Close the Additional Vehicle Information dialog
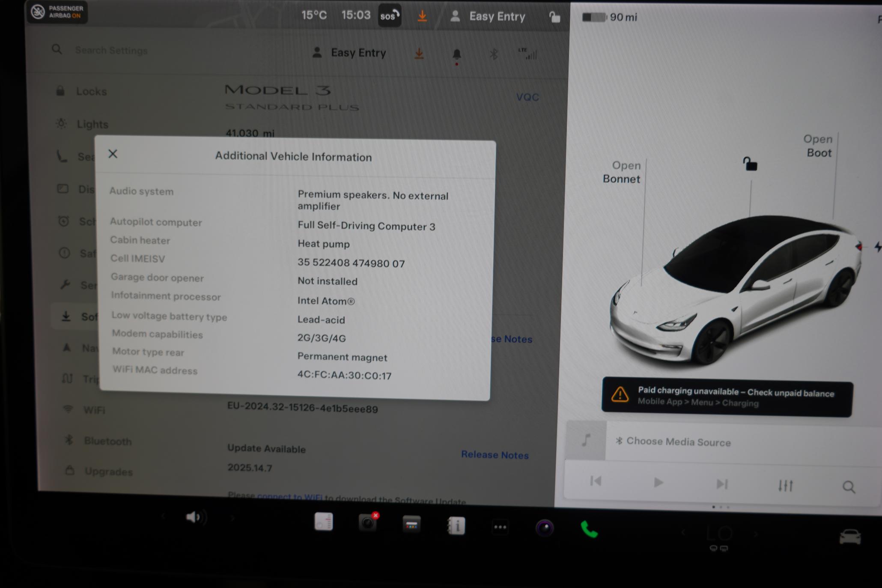The height and width of the screenshot is (588, 882). (x=113, y=154)
